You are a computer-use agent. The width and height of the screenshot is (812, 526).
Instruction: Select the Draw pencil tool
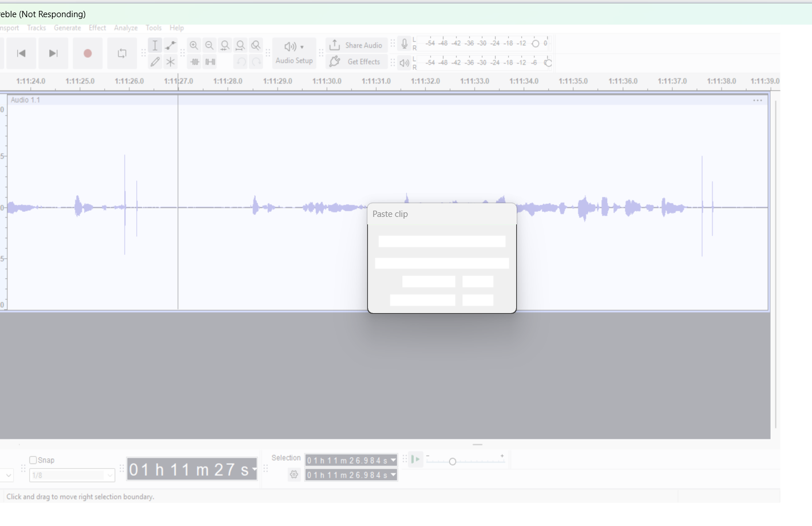point(155,62)
